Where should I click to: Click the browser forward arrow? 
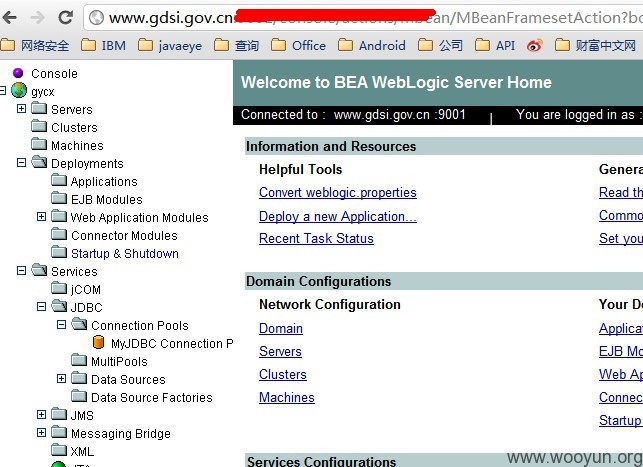coord(38,18)
